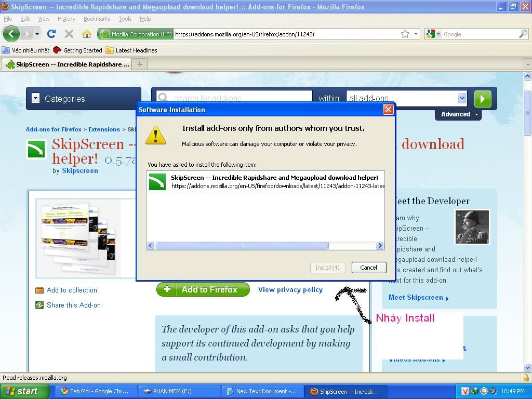Switch to the PHAN MEM (F:) taskbar window
The image size is (532, 399).
pos(179,392)
